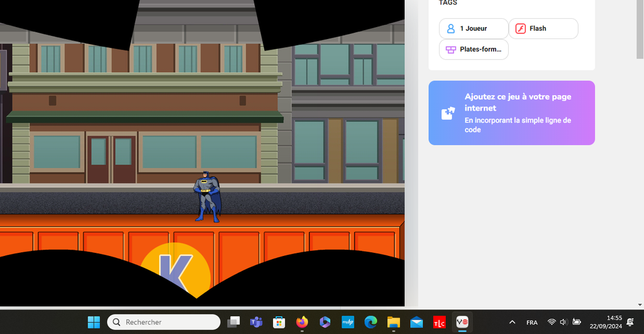The image size is (644, 334).
Task: Open the clock and date panel
Action: 606,322
